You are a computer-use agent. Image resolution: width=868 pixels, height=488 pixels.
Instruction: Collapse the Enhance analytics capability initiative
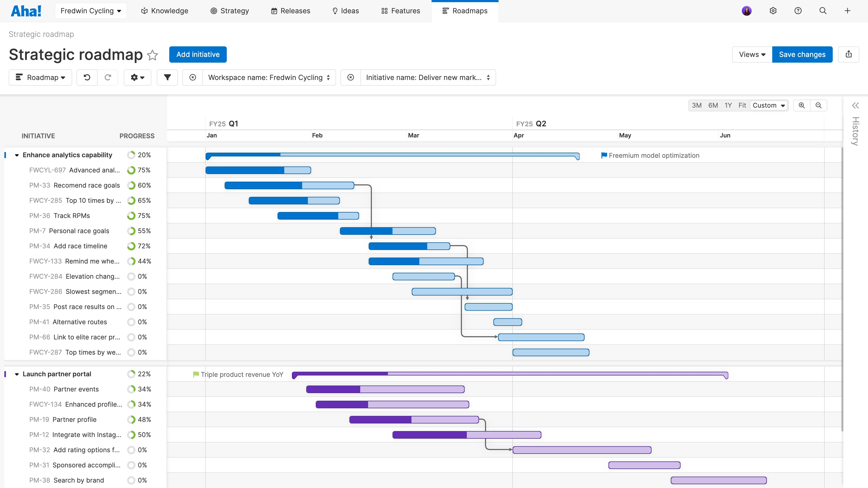click(x=17, y=155)
